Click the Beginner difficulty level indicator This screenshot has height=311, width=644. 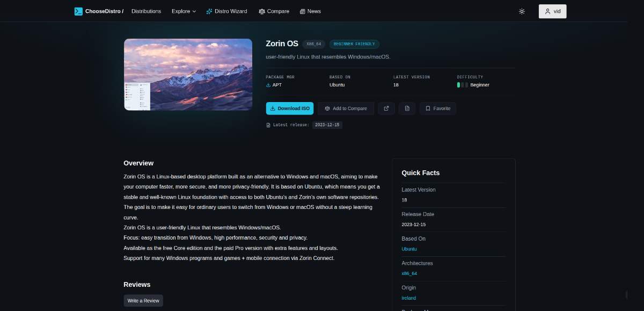473,85
